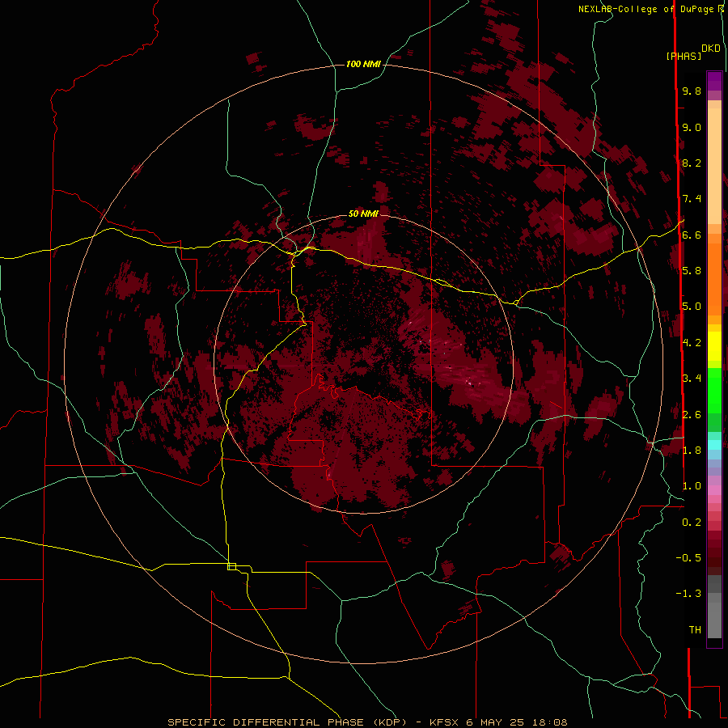Click the 9.0 value on the color scale

point(692,127)
